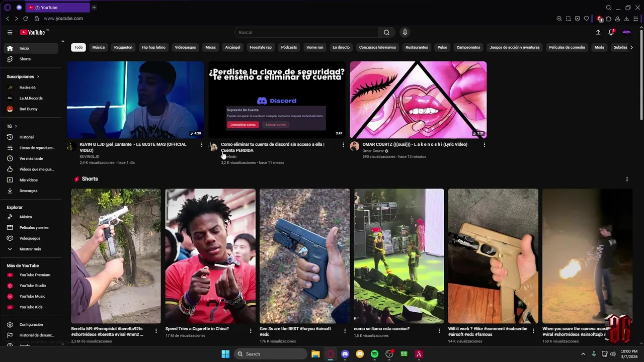
Task: Open the Gen 3s are the BEST short thumbnail
Action: tap(304, 256)
